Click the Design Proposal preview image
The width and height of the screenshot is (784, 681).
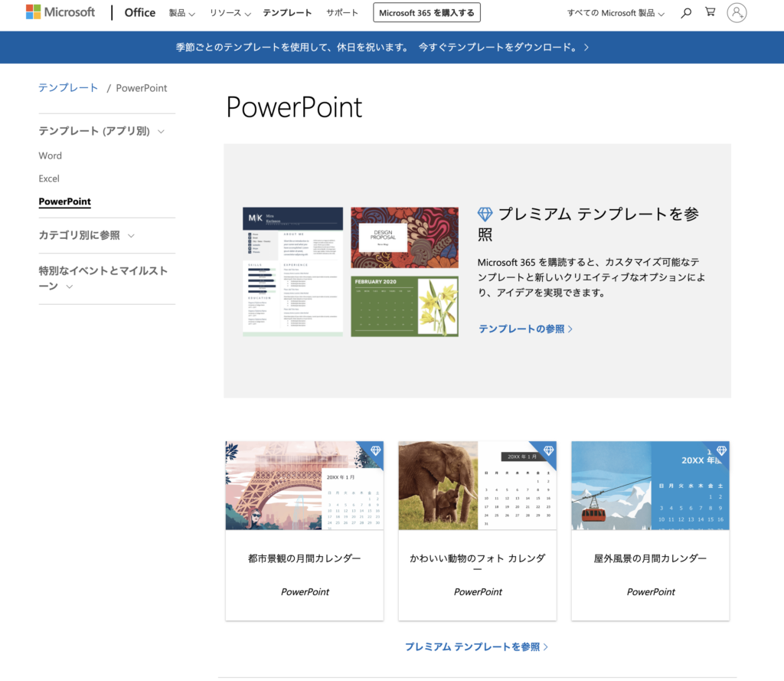tap(404, 237)
